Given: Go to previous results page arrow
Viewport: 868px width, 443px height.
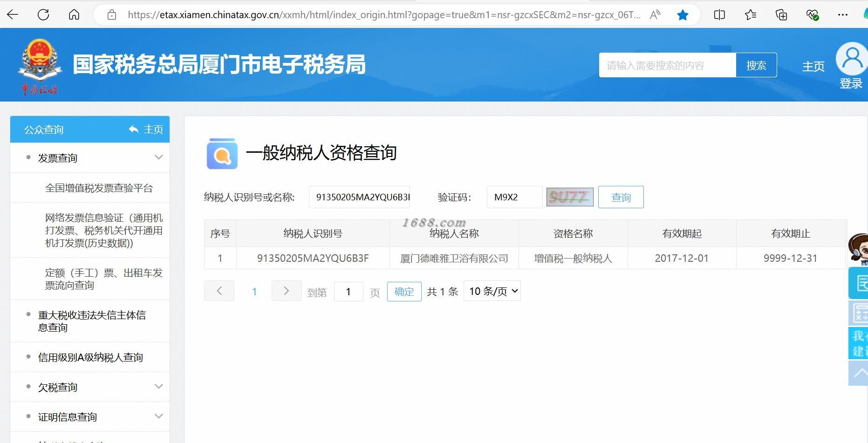Looking at the screenshot, I should pos(219,291).
